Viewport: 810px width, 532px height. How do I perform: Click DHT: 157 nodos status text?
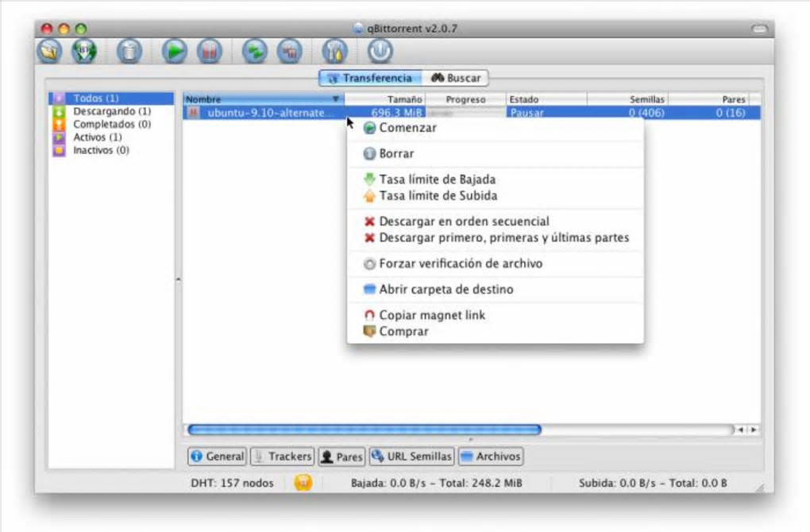[233, 483]
